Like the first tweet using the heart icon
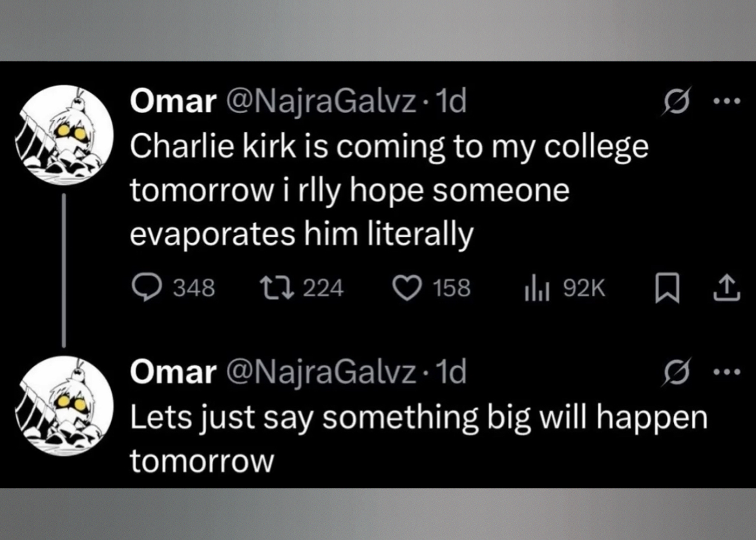756x540 pixels. pyautogui.click(x=406, y=288)
